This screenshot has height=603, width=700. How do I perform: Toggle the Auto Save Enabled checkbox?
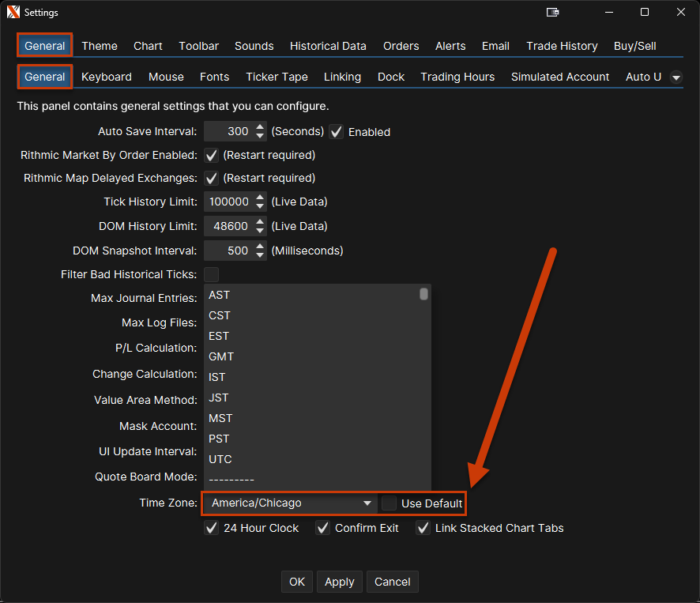coord(337,132)
